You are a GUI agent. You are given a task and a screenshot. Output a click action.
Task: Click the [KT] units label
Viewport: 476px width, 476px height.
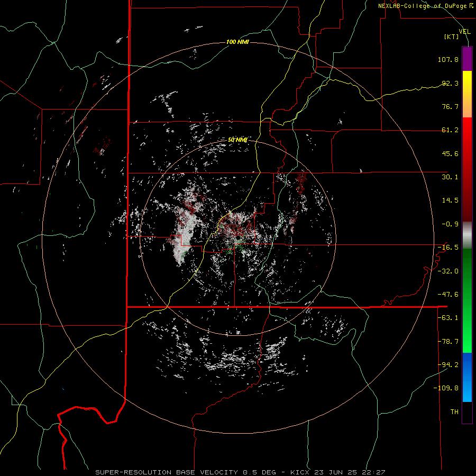452,36
